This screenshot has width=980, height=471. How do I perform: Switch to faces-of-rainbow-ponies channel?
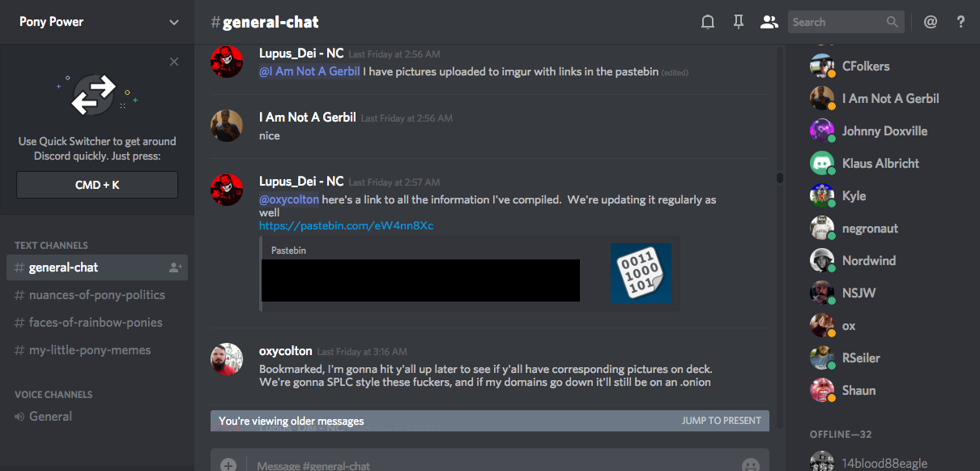96,323
